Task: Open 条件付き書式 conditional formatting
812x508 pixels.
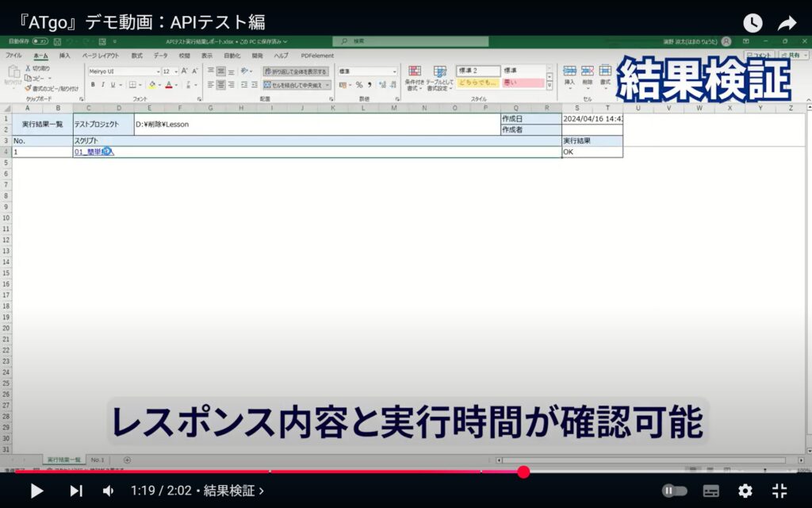Action: (x=414, y=78)
